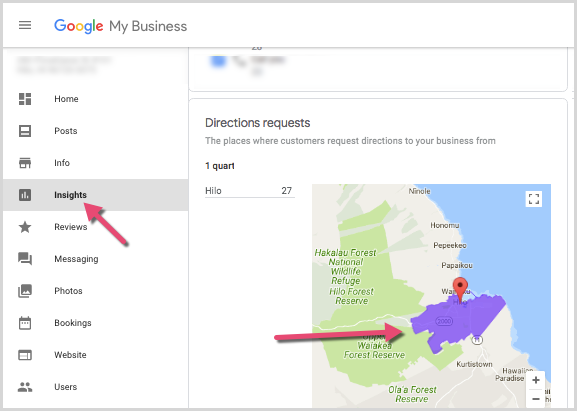Zoom out on the map

(x=536, y=399)
